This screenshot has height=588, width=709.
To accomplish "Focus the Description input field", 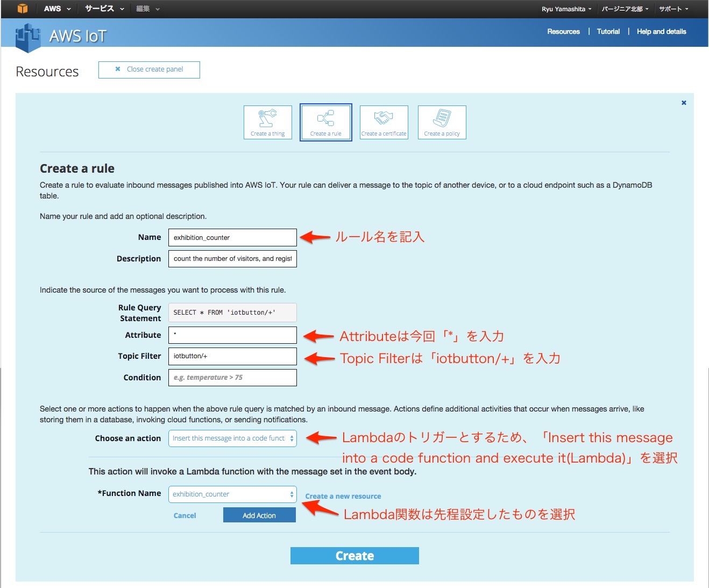I will pyautogui.click(x=232, y=259).
